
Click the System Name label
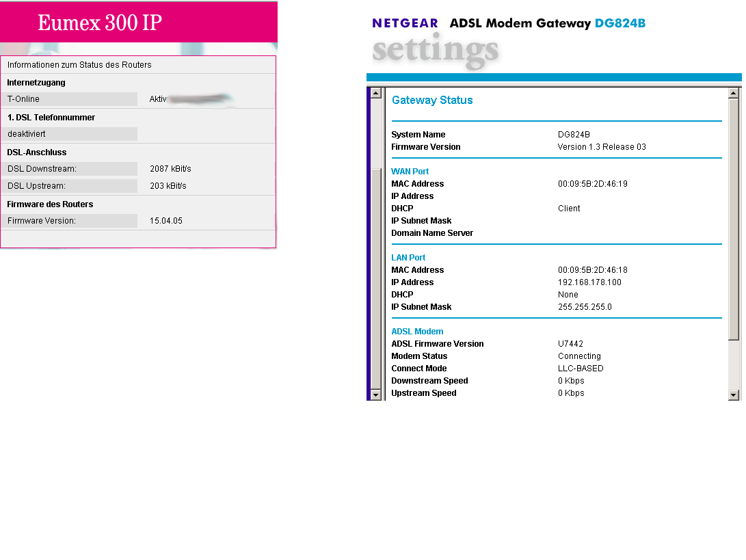point(418,135)
